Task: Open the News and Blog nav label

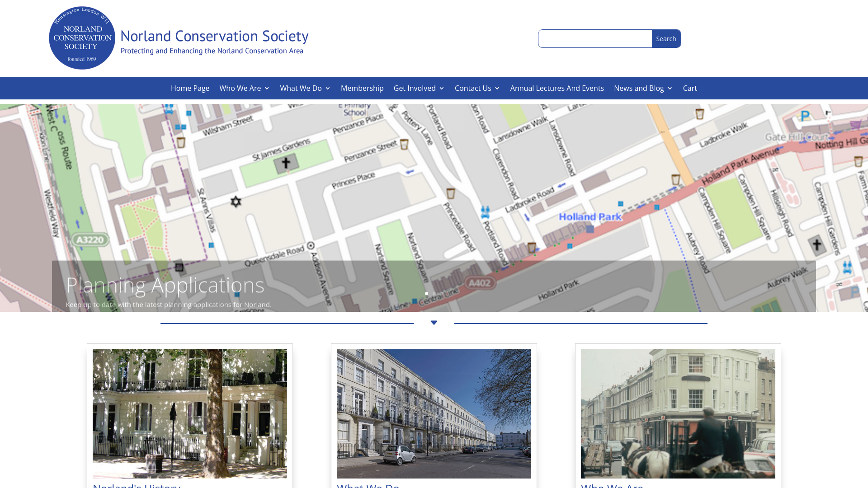Action: [639, 88]
